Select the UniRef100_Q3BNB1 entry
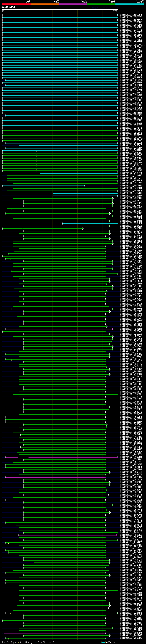 point(131,198)
